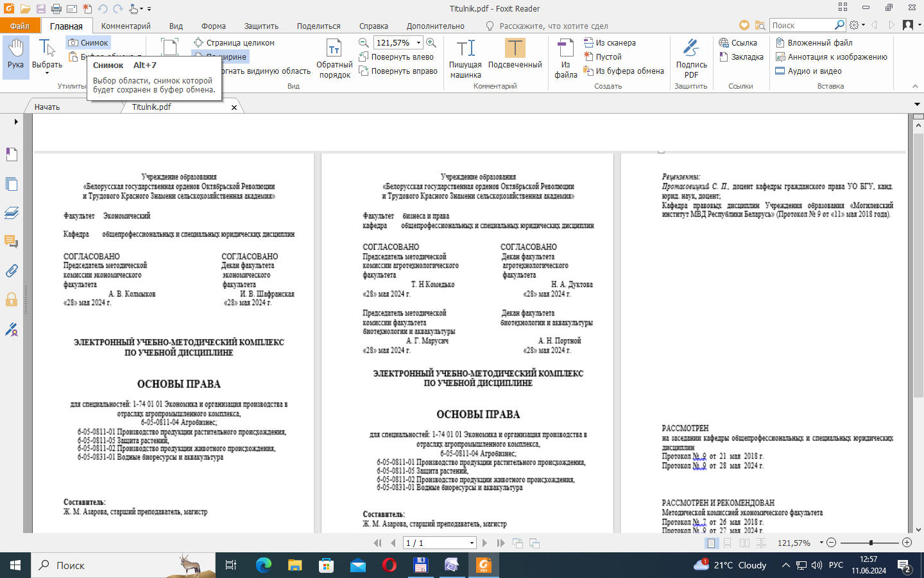Click the zoom in magnifier in ribbon

pyautogui.click(x=431, y=42)
